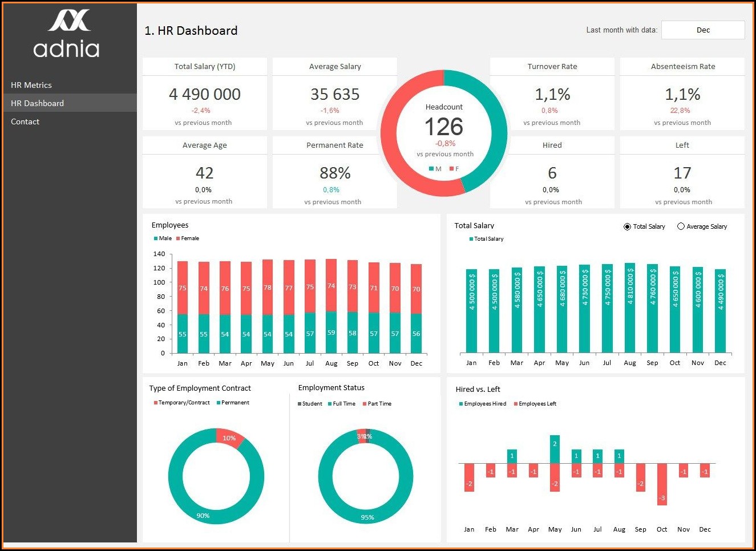Viewport: 756px width, 551px height.
Task: Click the Female legend marker in Employees chart
Action: coord(178,238)
